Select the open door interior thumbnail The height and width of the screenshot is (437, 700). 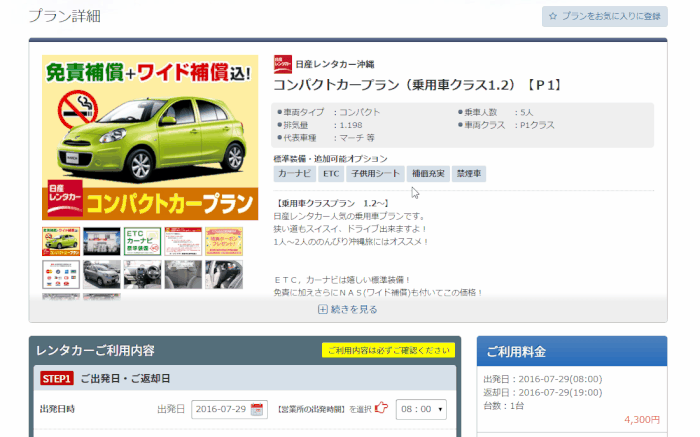coord(224,275)
